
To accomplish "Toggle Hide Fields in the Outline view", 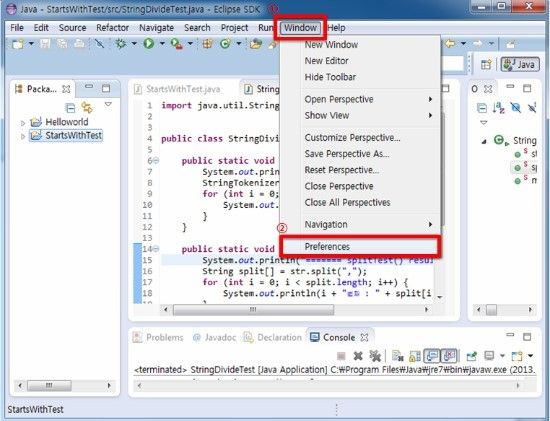I will [516, 108].
